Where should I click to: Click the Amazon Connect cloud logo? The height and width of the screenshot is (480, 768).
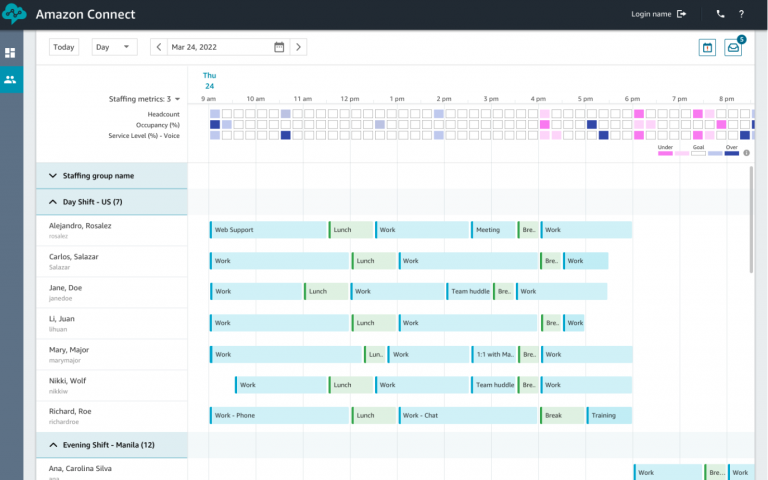pos(14,14)
